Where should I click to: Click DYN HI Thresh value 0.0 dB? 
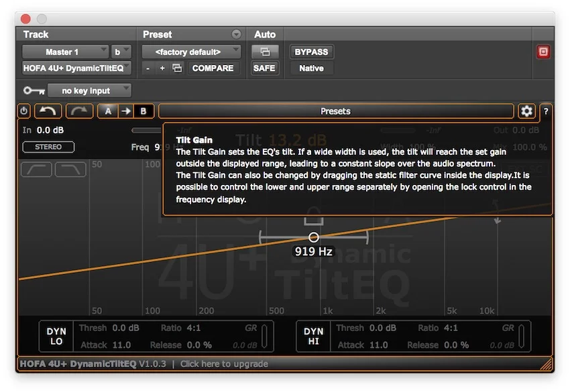pos(383,328)
